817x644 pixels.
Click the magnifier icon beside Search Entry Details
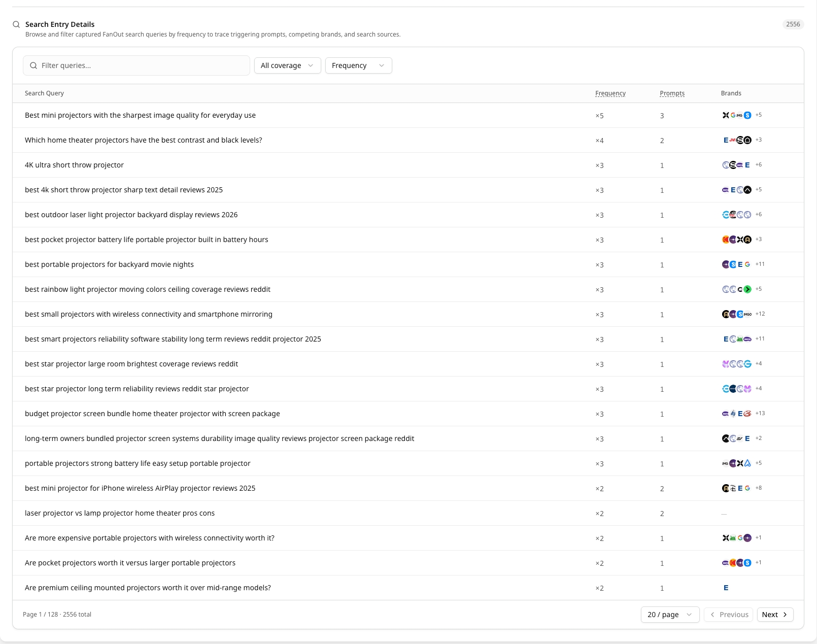pos(16,24)
